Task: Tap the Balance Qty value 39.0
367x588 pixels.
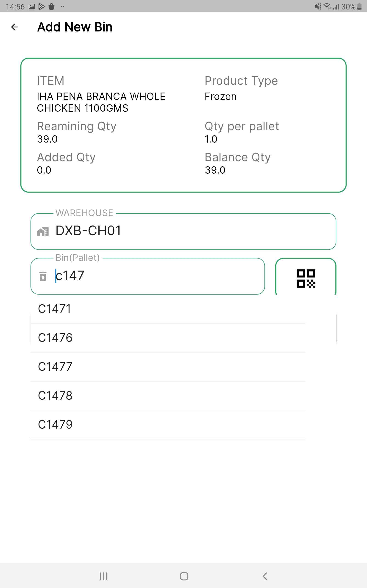Action: [215, 170]
